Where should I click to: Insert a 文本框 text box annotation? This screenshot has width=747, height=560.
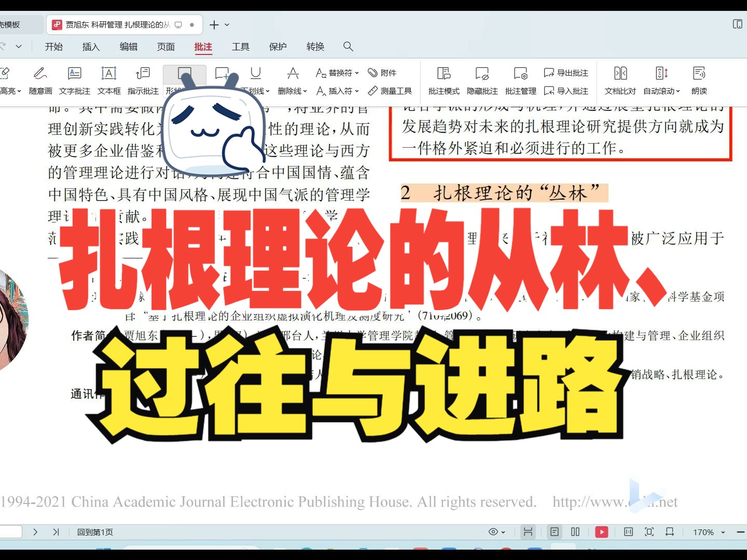pyautogui.click(x=108, y=80)
